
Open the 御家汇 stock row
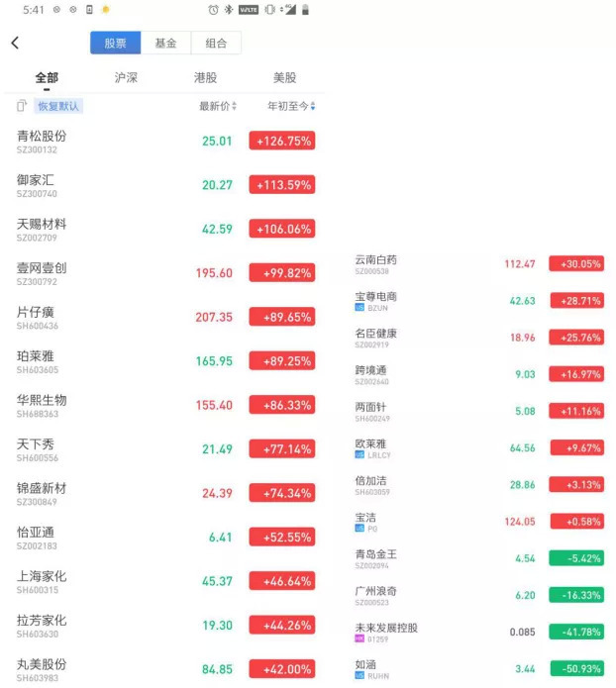(165, 185)
